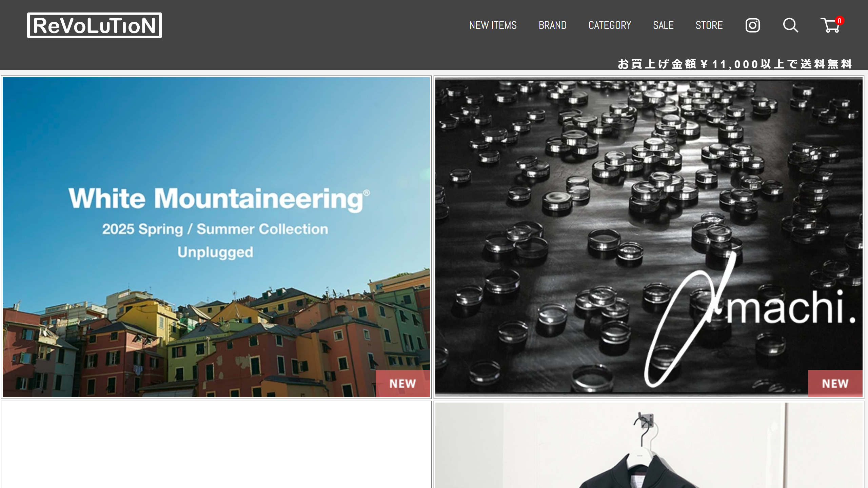This screenshot has width=868, height=488.
Task: Open the BRAND menu
Action: pyautogui.click(x=553, y=25)
